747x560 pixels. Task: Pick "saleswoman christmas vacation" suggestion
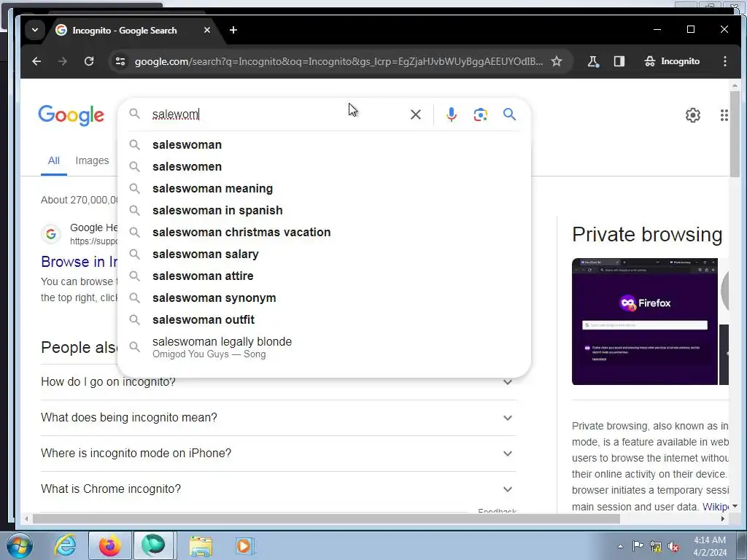point(324,233)
